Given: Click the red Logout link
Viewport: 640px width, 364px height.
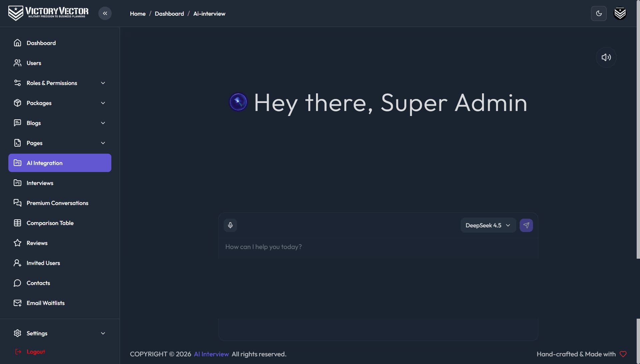Looking at the screenshot, I should click(30, 352).
